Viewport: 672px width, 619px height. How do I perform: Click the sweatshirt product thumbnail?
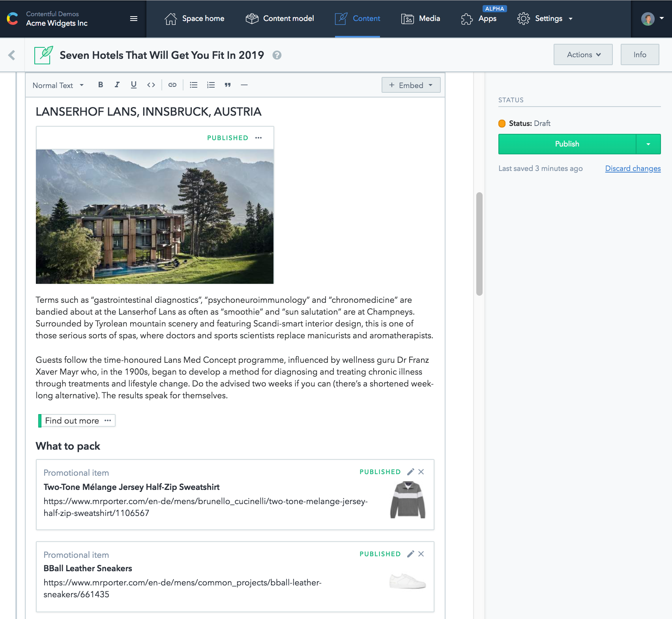408,500
